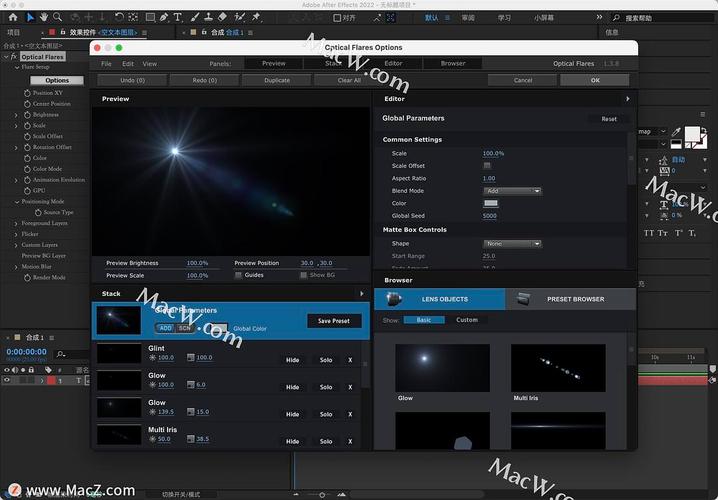Expand the Foreground Layers group

click(16, 223)
